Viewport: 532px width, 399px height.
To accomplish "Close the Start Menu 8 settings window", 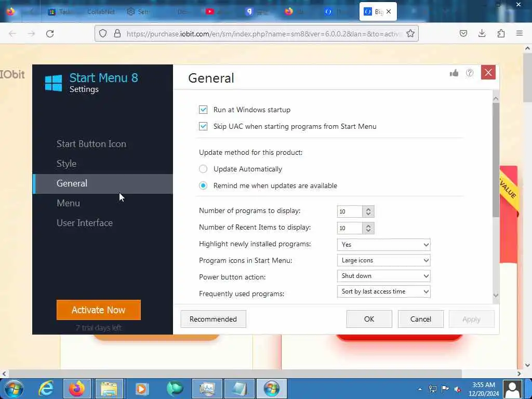I will click(x=488, y=72).
